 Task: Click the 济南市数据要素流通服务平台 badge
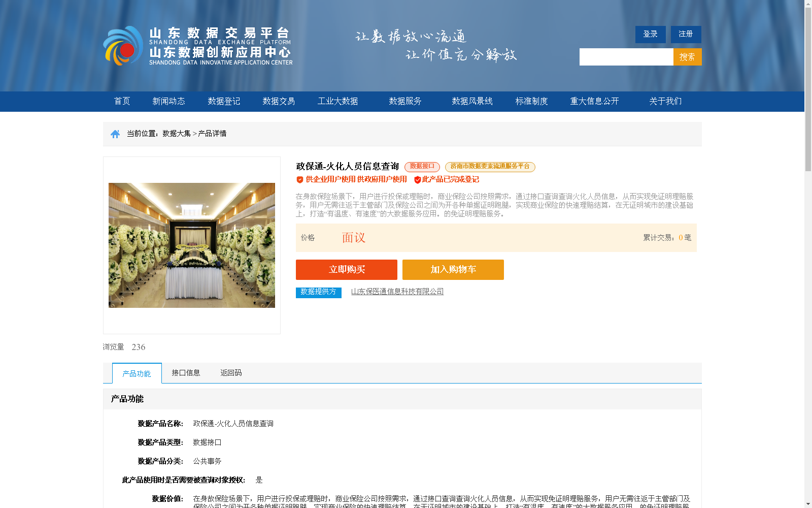pyautogui.click(x=490, y=167)
